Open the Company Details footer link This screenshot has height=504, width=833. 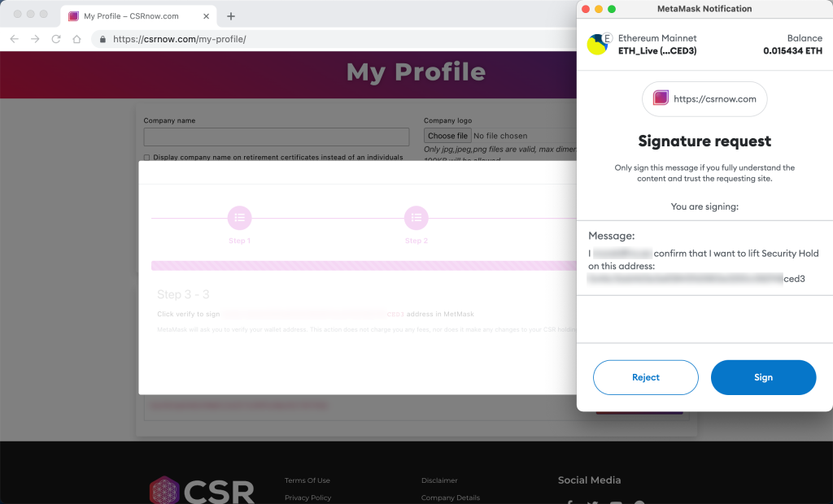click(451, 497)
